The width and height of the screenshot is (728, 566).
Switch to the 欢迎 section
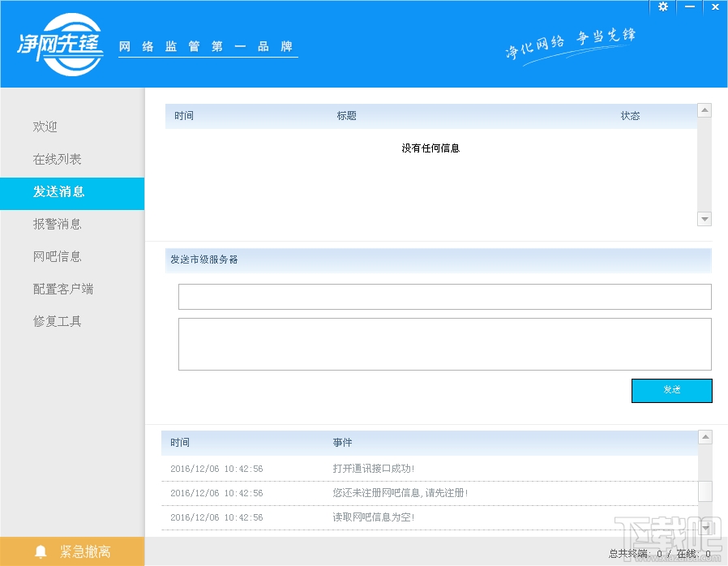pos(47,126)
